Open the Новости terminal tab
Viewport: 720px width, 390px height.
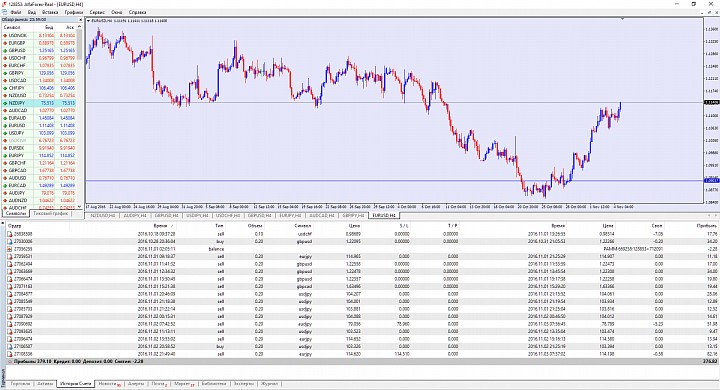[x=109, y=384]
